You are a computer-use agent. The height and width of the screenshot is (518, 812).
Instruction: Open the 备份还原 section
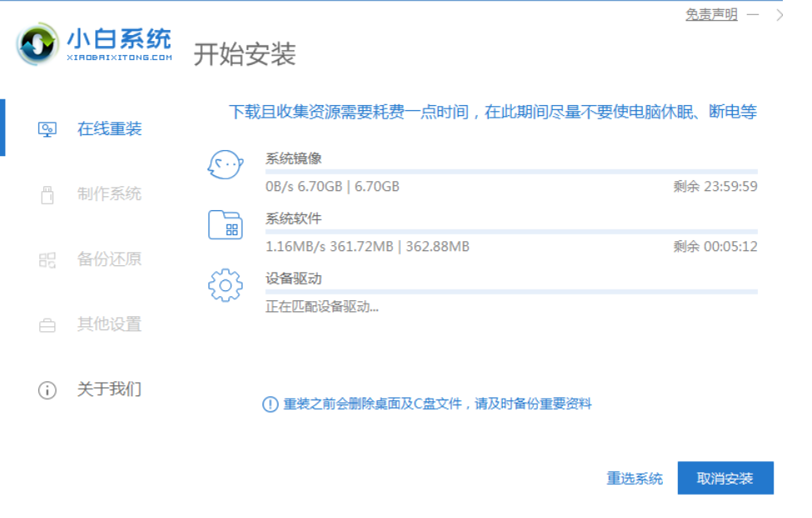click(109, 259)
